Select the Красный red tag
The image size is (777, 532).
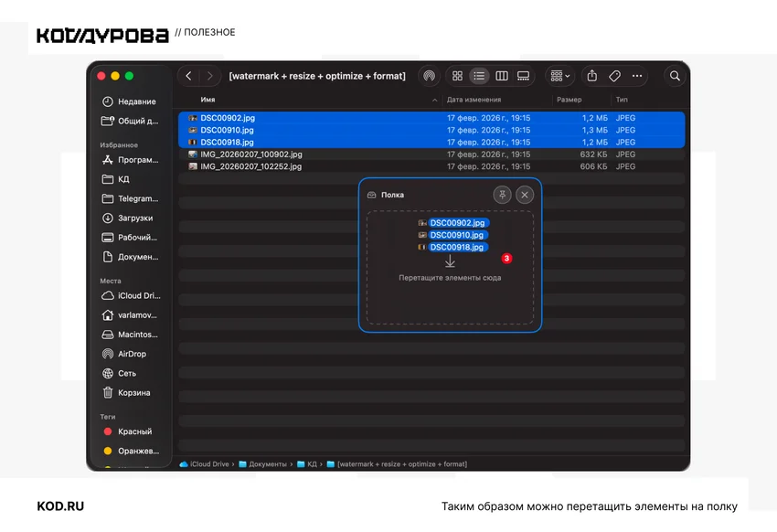(x=134, y=431)
